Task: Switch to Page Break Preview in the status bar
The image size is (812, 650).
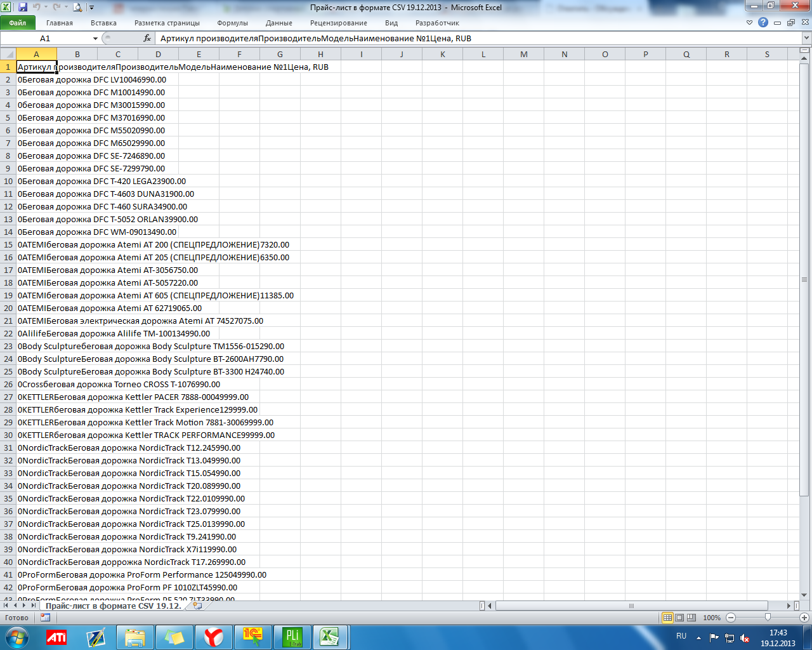Action: [691, 618]
